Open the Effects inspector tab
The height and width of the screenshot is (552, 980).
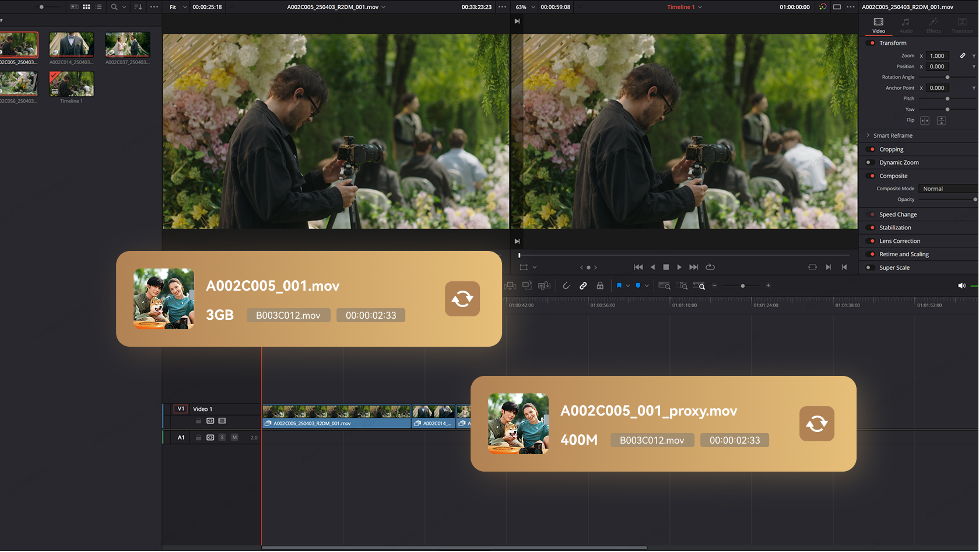pyautogui.click(x=933, y=25)
